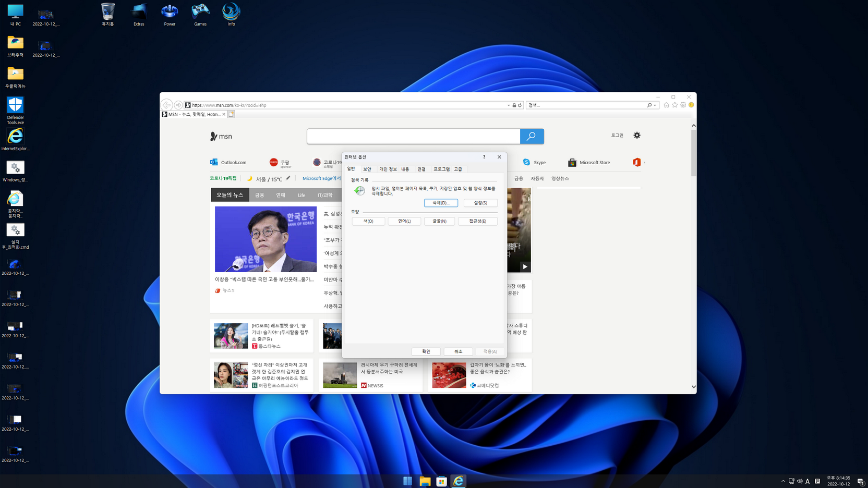Screen dimensions: 868x488
Task: Open the Microsoft Store link on MSN
Action: coord(589,162)
